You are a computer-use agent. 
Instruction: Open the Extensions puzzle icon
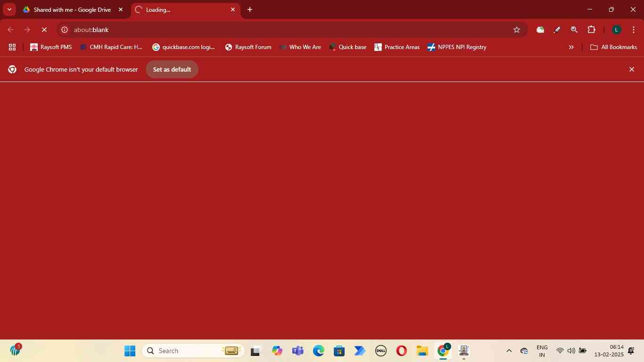[591, 30]
